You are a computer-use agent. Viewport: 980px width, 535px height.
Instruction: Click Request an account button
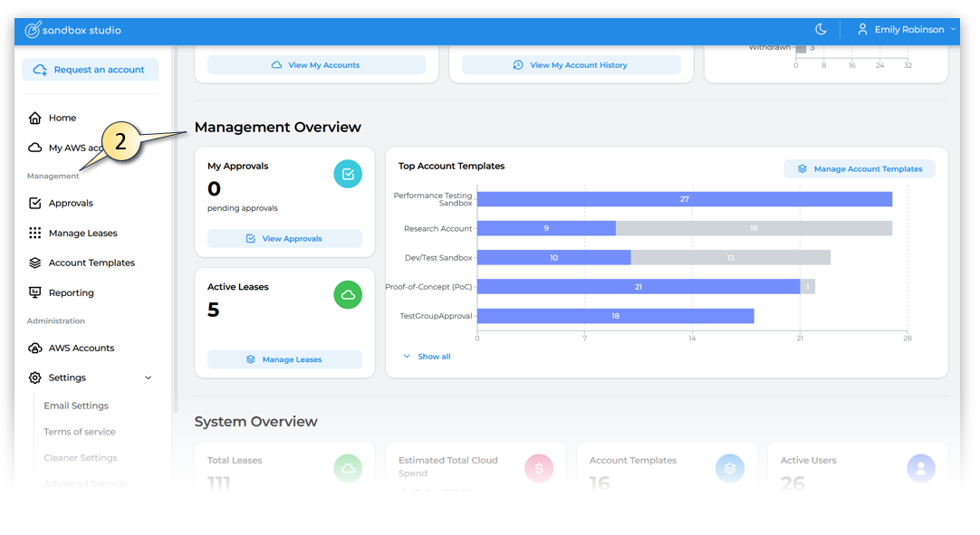(90, 70)
